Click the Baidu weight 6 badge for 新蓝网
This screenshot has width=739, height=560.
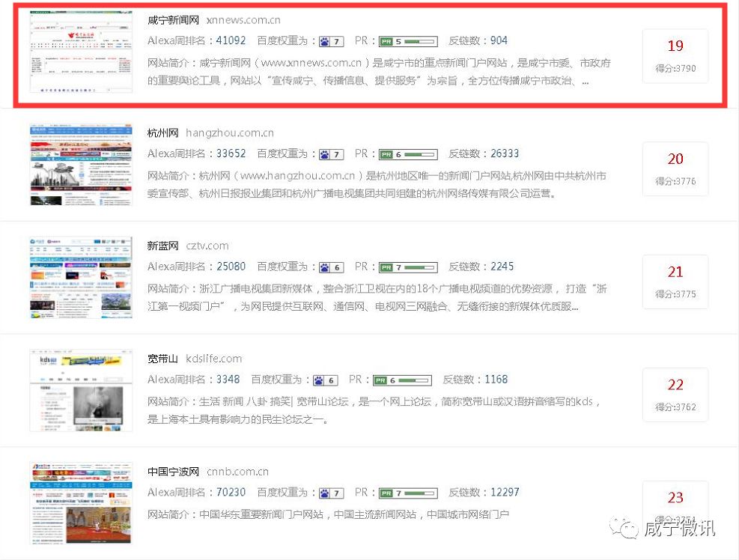click(329, 267)
